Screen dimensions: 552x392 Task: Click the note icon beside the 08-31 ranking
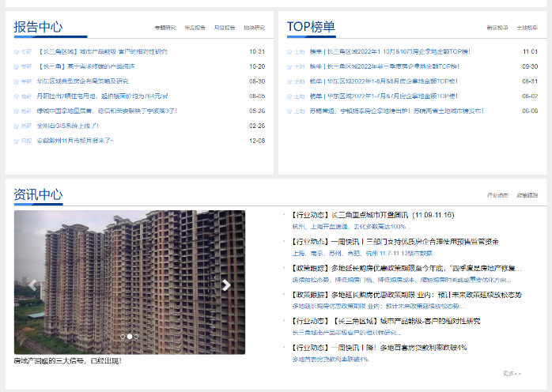coord(289,81)
